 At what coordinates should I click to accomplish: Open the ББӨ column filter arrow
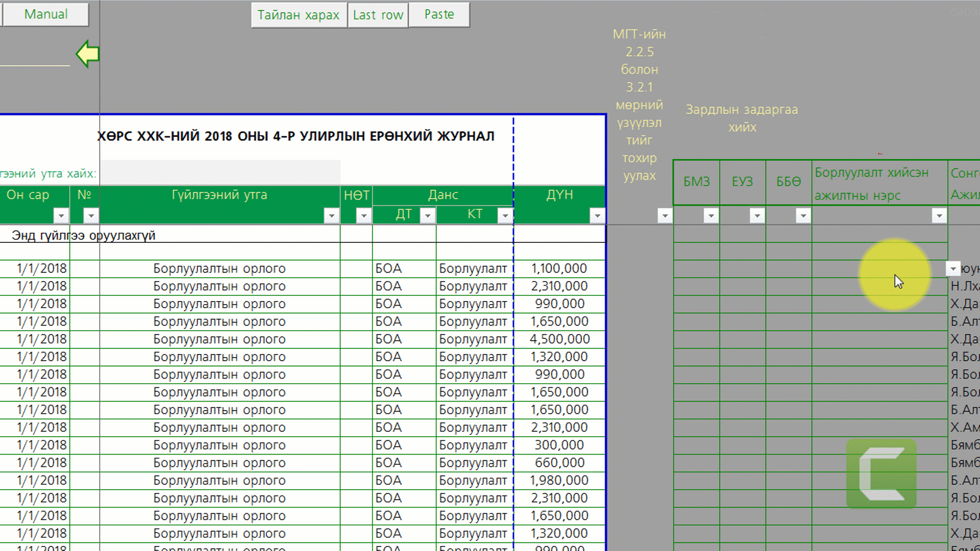[x=803, y=216]
